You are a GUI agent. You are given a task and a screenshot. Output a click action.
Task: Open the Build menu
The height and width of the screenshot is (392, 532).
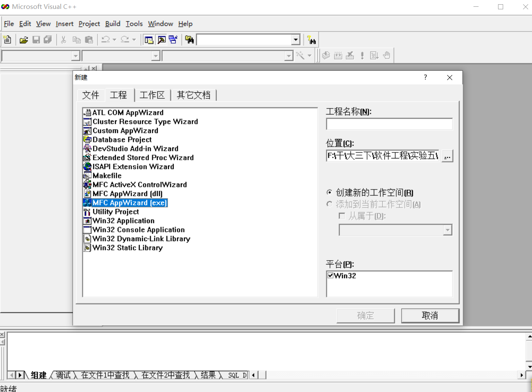click(x=113, y=24)
